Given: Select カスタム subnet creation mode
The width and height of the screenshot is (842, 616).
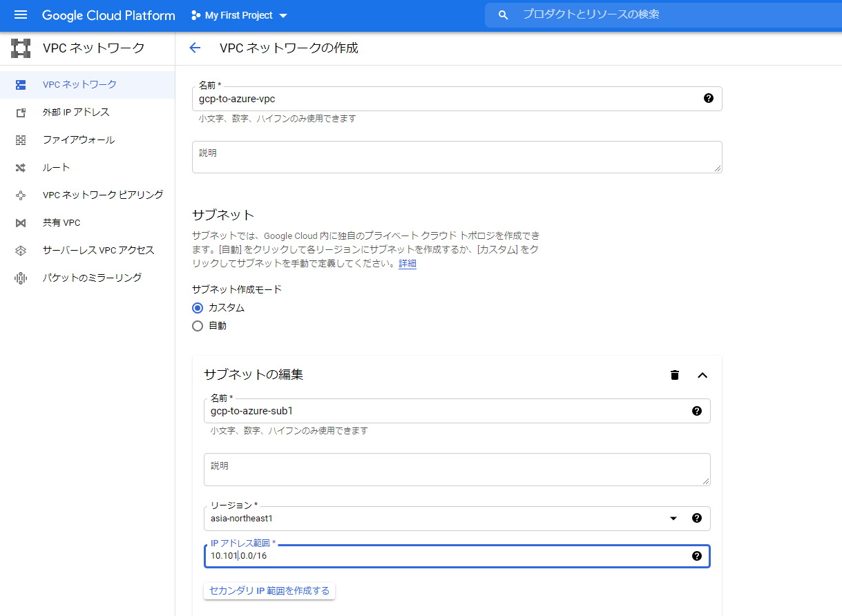Looking at the screenshot, I should pyautogui.click(x=198, y=308).
